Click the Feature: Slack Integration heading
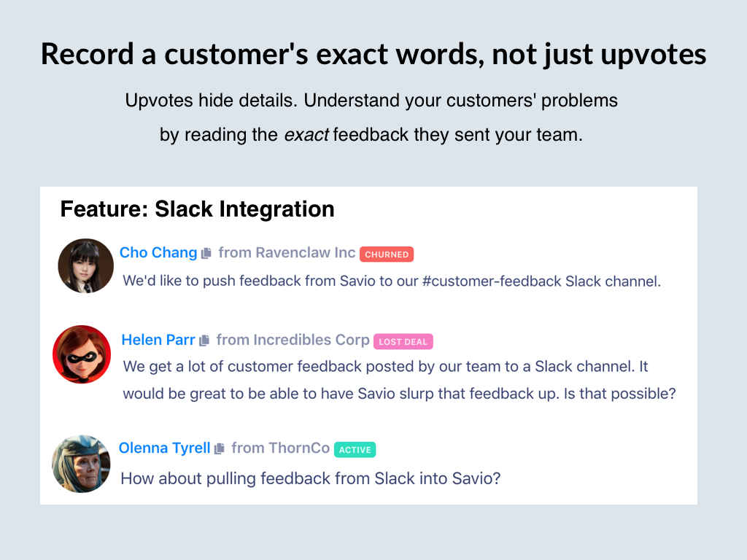Image resolution: width=747 pixels, height=560 pixels. point(197,209)
